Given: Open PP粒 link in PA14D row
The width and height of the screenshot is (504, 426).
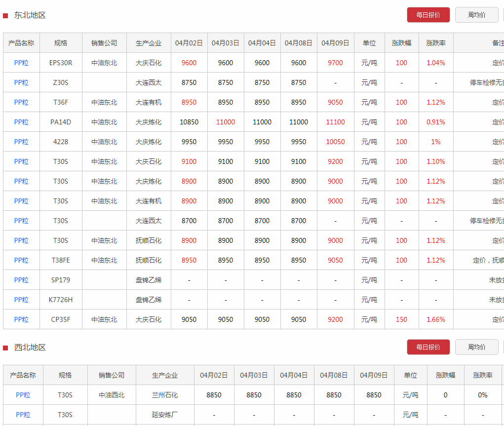Looking at the screenshot, I should [x=21, y=122].
